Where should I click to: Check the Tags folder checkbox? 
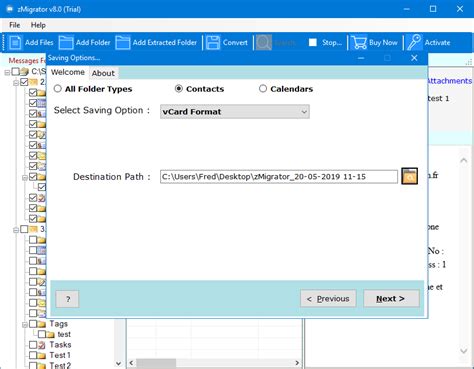(x=33, y=324)
